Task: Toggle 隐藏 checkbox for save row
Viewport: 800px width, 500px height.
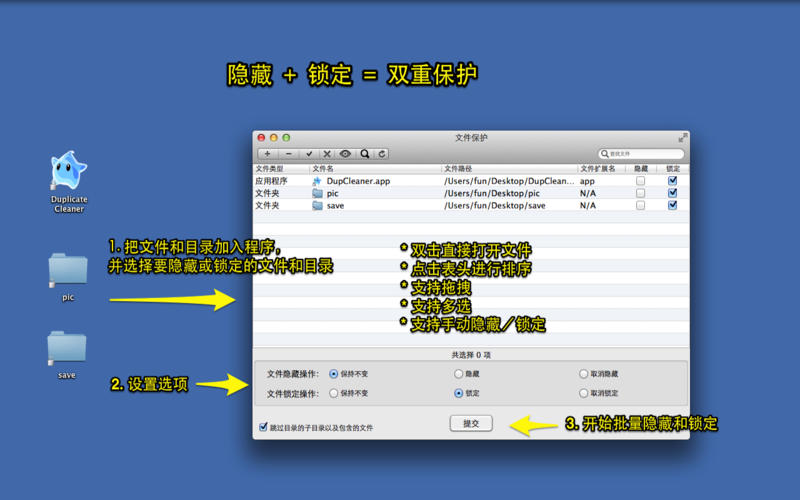Action: click(x=640, y=205)
